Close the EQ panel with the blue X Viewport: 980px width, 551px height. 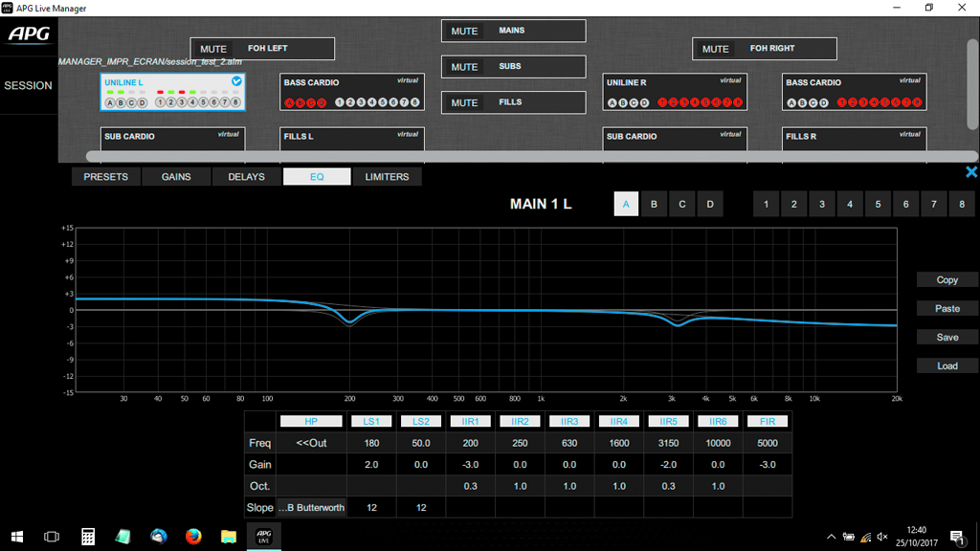pyautogui.click(x=971, y=172)
